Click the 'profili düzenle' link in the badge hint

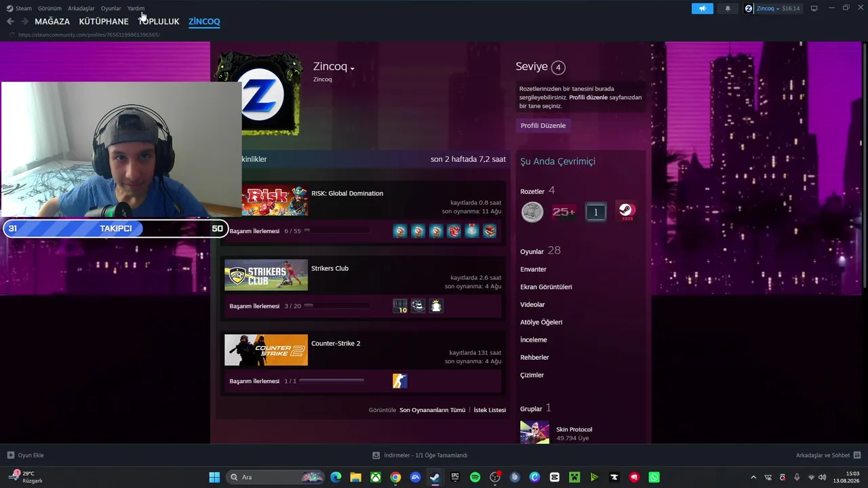click(x=589, y=98)
